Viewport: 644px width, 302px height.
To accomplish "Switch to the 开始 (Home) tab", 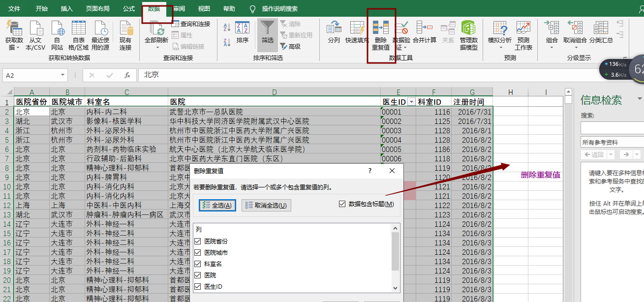I will (x=42, y=9).
